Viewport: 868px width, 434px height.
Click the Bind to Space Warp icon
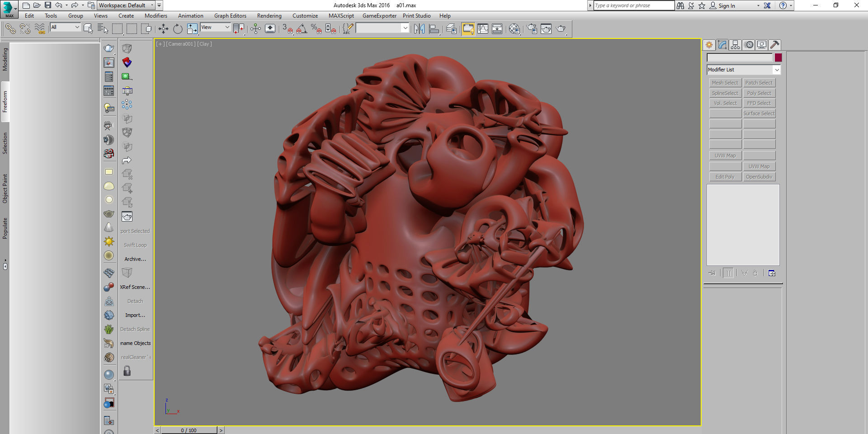[40, 29]
